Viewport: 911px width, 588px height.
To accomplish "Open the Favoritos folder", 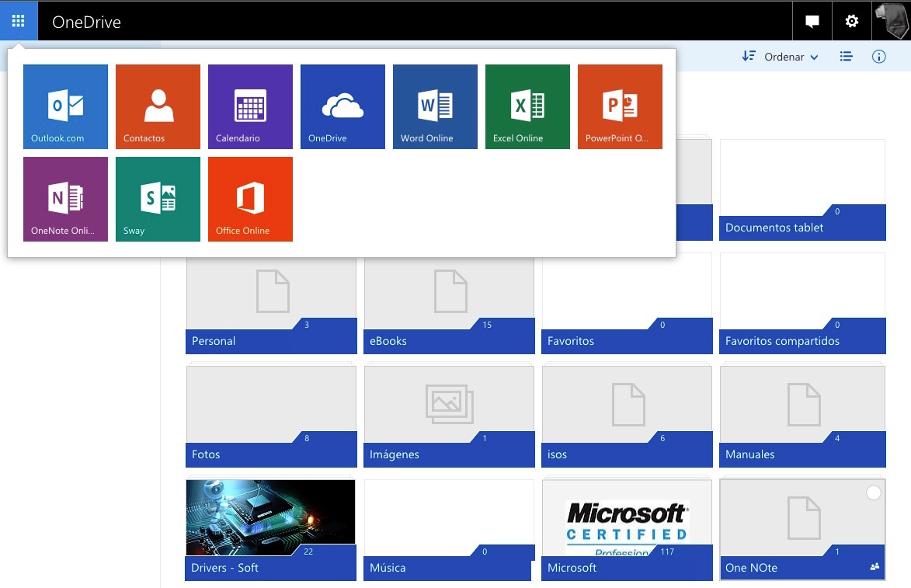I will [x=627, y=303].
